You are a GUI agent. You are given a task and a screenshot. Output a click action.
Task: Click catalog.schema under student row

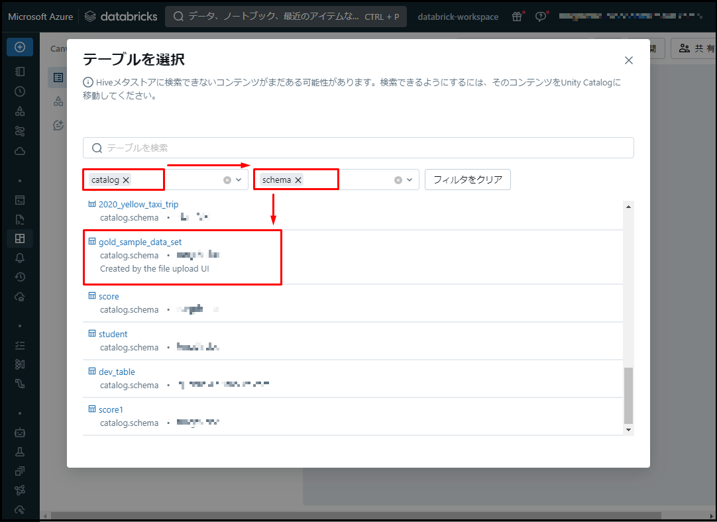(x=129, y=347)
